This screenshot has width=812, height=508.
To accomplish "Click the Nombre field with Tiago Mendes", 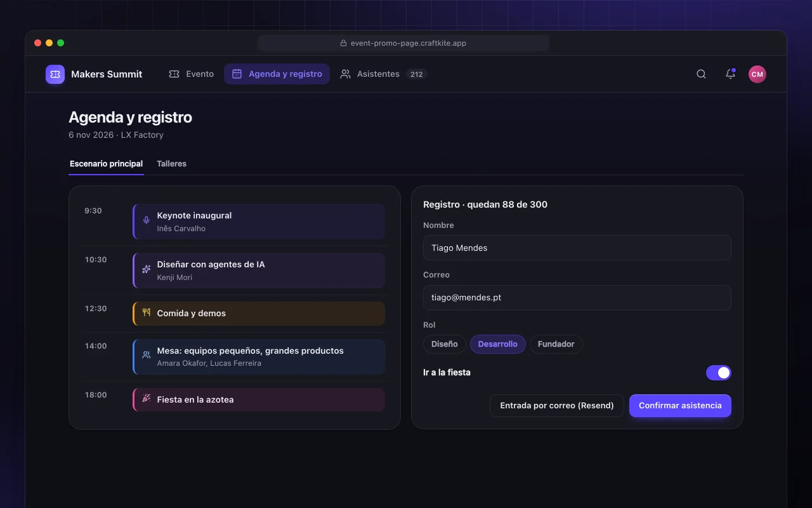I will 577,248.
